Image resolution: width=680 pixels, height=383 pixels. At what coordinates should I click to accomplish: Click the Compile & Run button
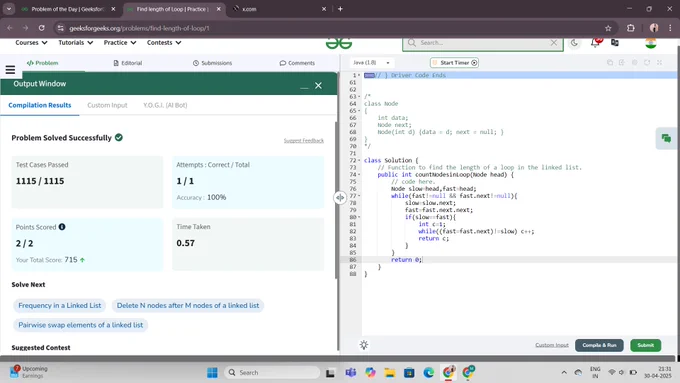[599, 345]
